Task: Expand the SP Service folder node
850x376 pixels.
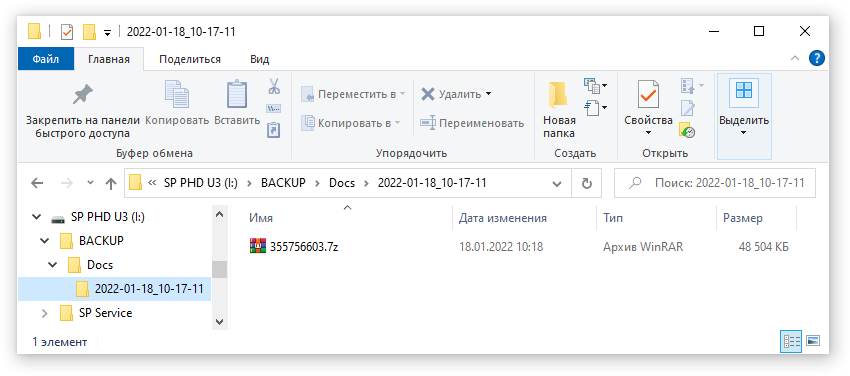Action: point(44,313)
